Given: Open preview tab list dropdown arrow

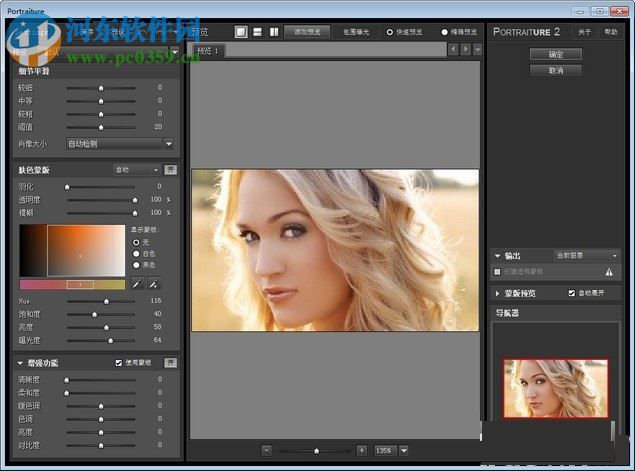Looking at the screenshot, I should point(478,49).
